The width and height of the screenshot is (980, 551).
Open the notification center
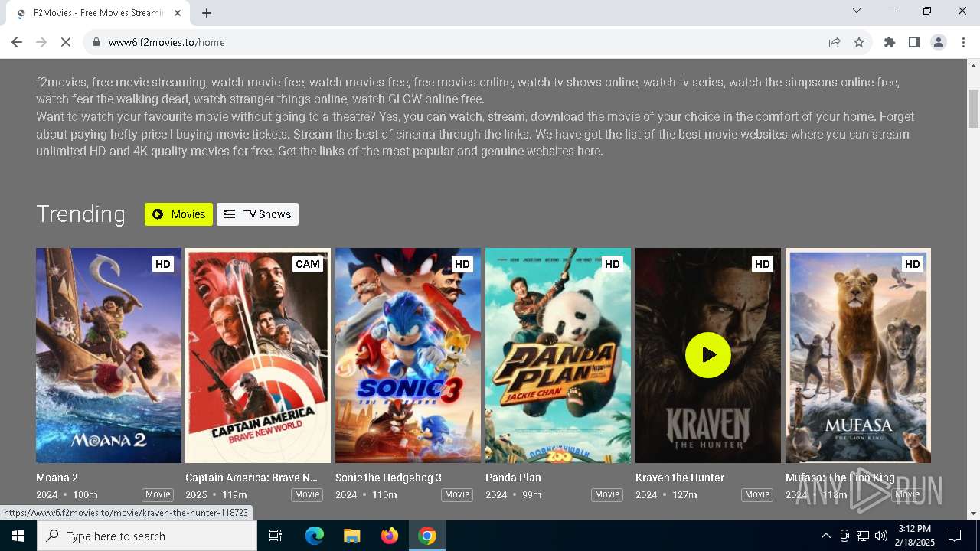point(955,536)
